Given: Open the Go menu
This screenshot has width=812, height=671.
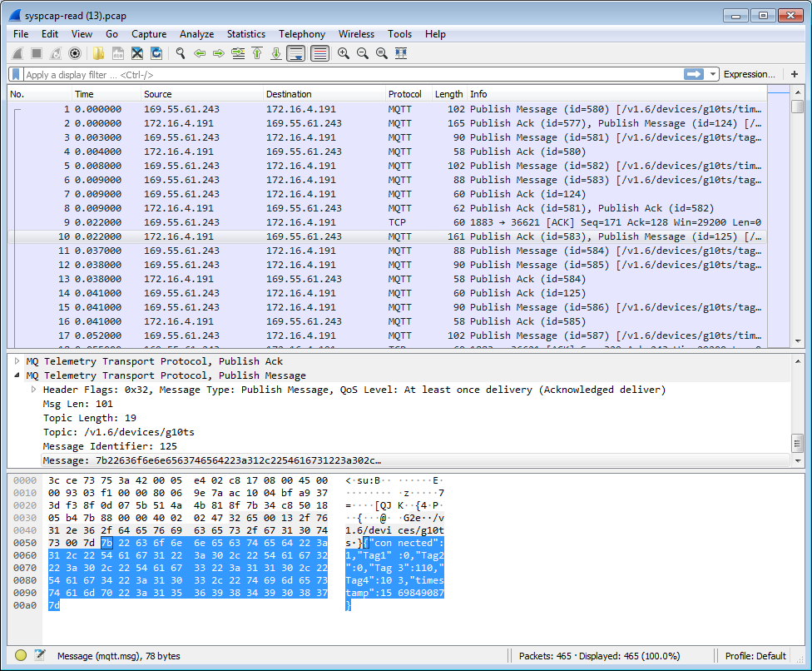Looking at the screenshot, I should tap(111, 34).
